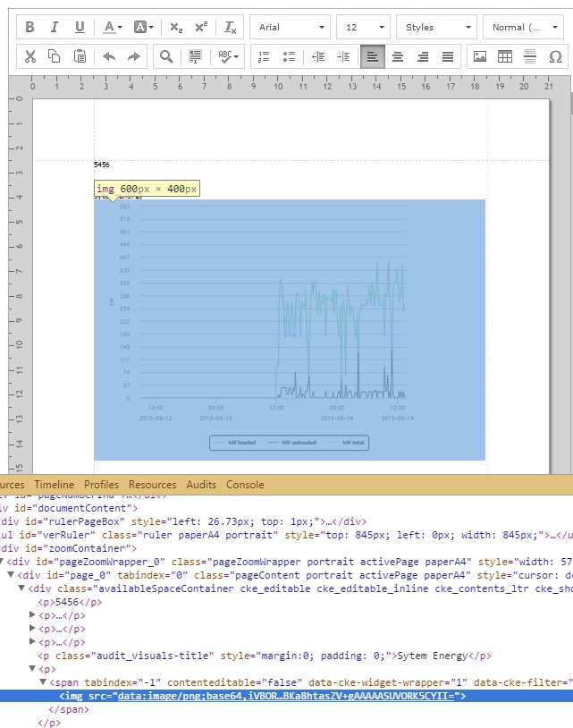Toggle bold formatting
This screenshot has width=573, height=728.
pos(29,28)
